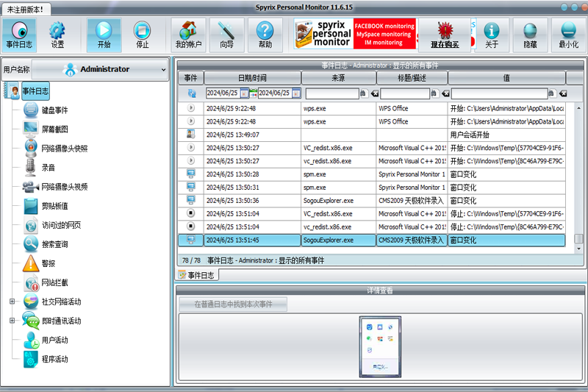Select the 用户会话开始 row at 13:49:07
Screen dimensions: 588x392
tap(372, 135)
